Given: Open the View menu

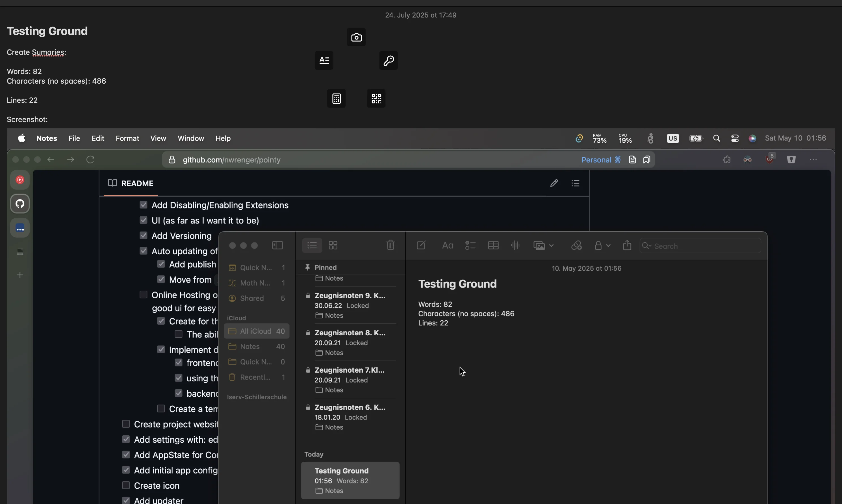Looking at the screenshot, I should 158,138.
